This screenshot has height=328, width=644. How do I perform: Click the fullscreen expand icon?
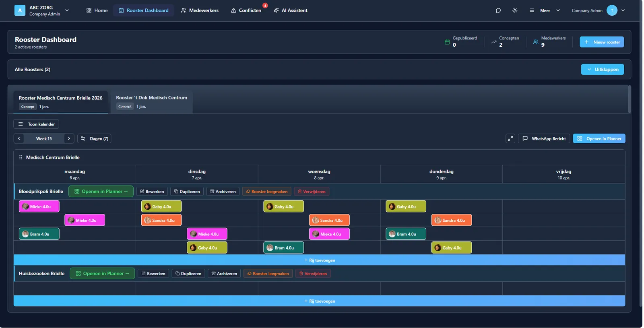510,138
